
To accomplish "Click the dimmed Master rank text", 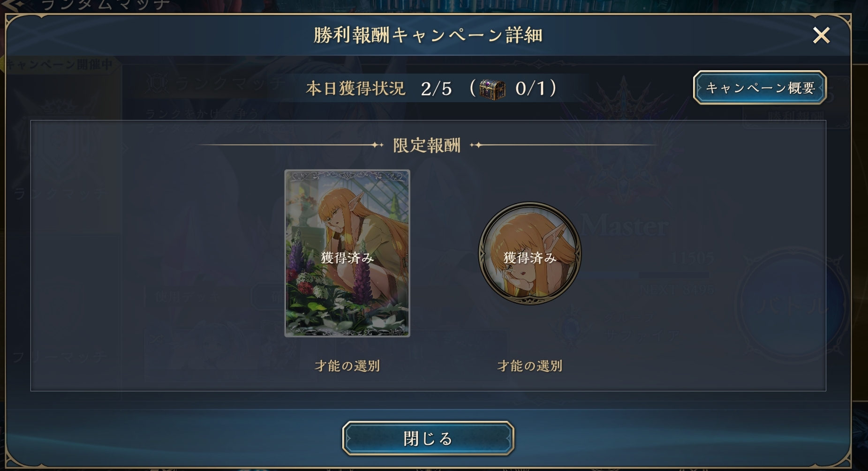I will point(625,226).
